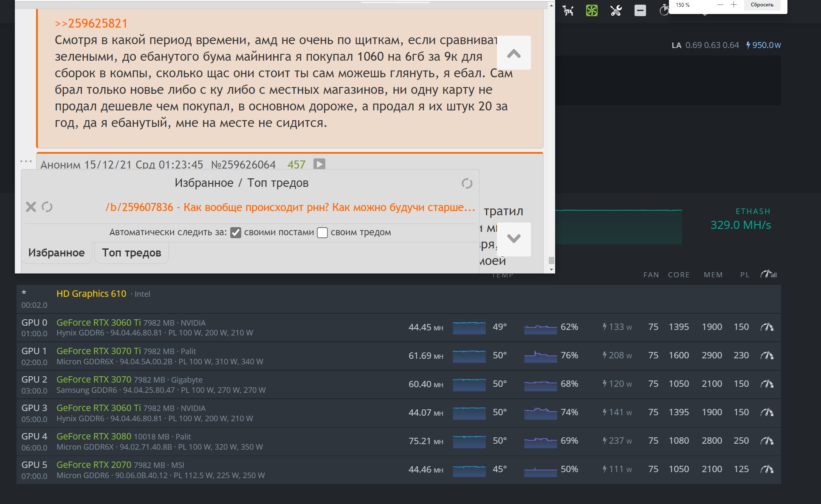Click GPU 2 core clock 1050 value

(x=679, y=384)
